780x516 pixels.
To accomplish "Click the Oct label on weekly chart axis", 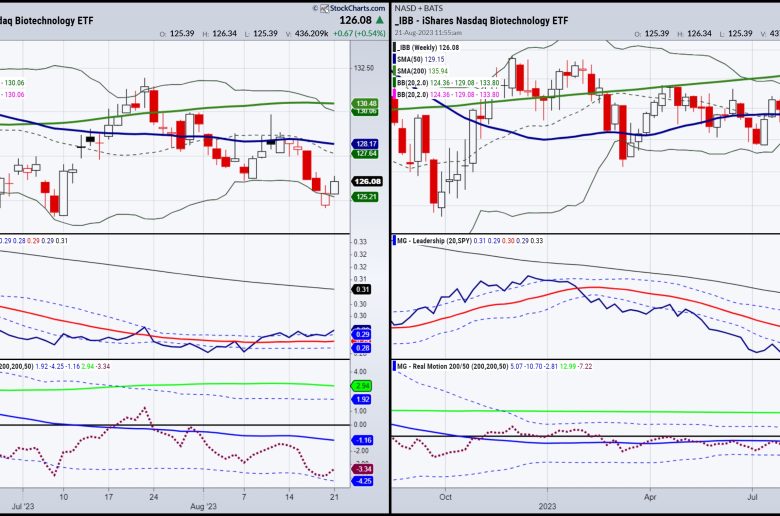I will click(x=445, y=497).
